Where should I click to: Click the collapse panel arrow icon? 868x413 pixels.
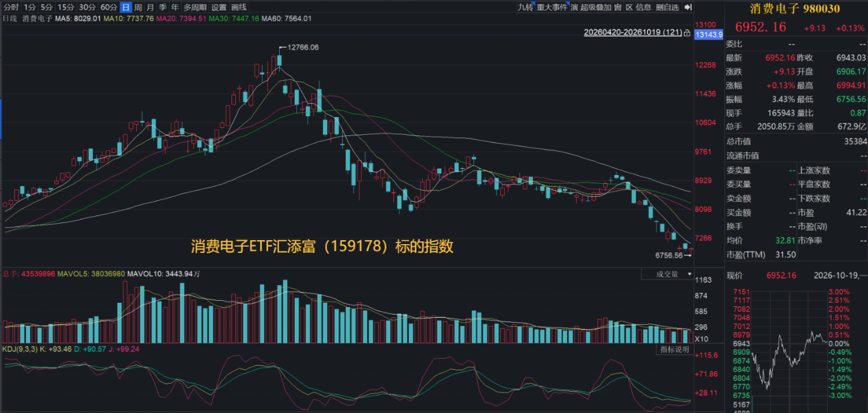point(687,7)
